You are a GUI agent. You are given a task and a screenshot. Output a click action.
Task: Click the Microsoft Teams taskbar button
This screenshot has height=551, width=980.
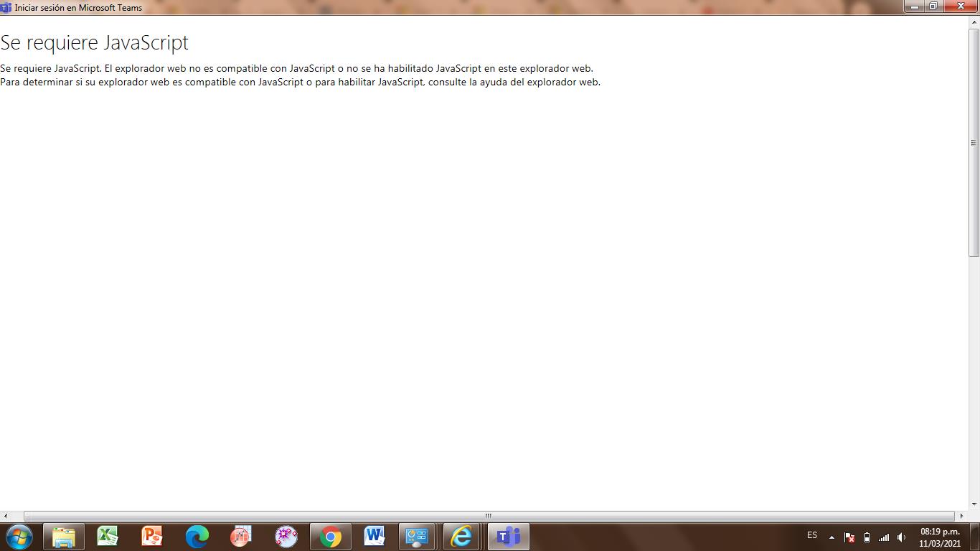(509, 537)
